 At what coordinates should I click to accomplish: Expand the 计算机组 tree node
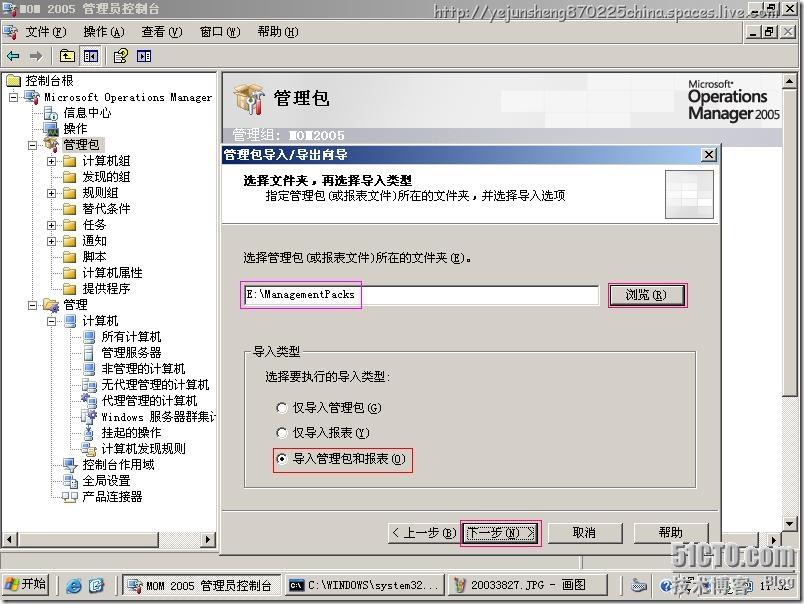[x=51, y=162]
